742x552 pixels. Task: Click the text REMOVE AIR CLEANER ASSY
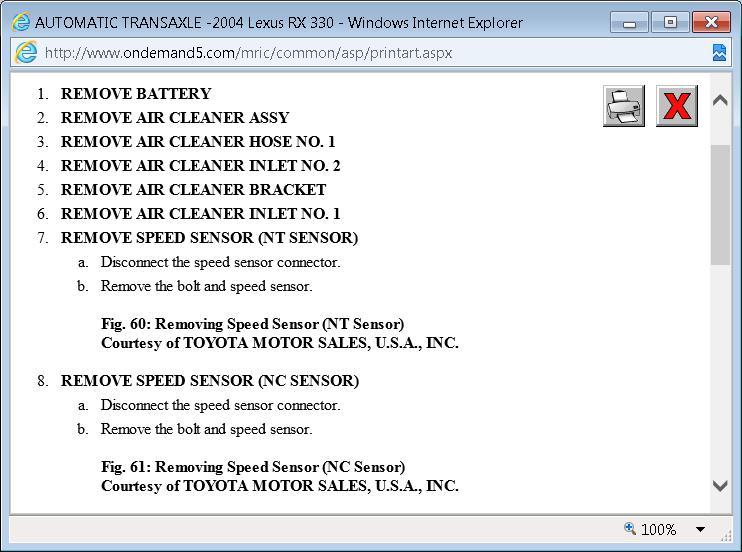click(x=175, y=118)
